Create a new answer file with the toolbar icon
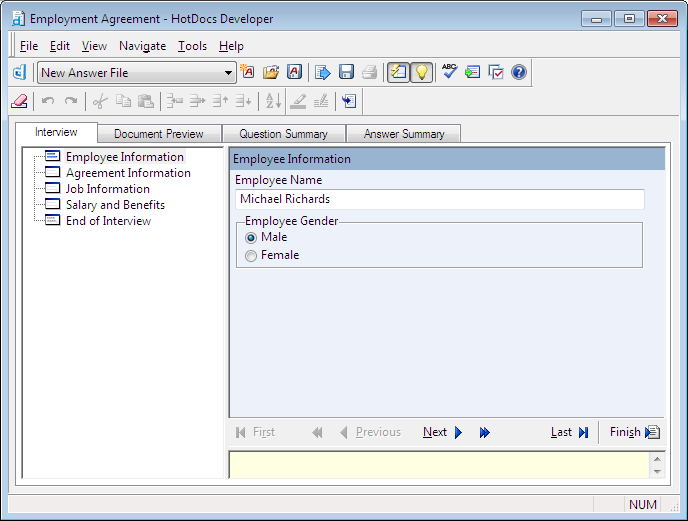This screenshot has width=688, height=521. pos(247,72)
